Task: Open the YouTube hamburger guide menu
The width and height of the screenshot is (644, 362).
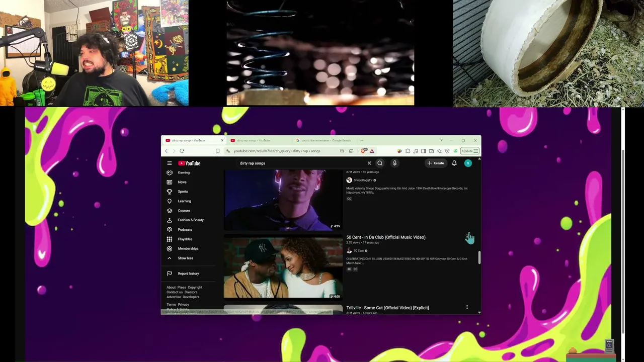Action: [170, 163]
